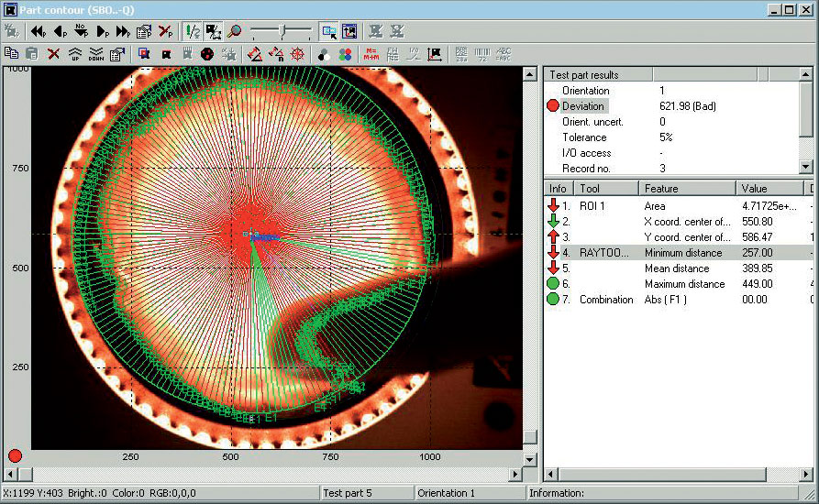819x504 pixels.
Task: Click the ABC text comparison icon
Action: [504, 54]
